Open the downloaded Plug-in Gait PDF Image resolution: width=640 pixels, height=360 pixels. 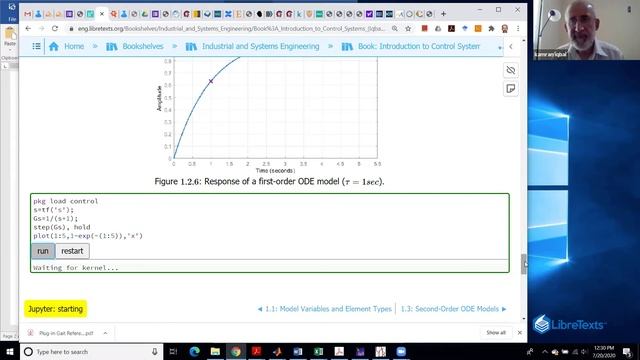(61, 333)
